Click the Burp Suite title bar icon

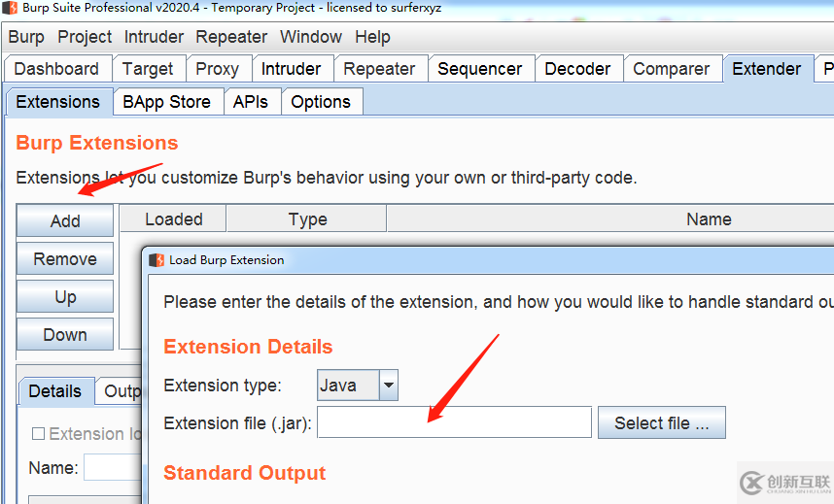(x=9, y=9)
